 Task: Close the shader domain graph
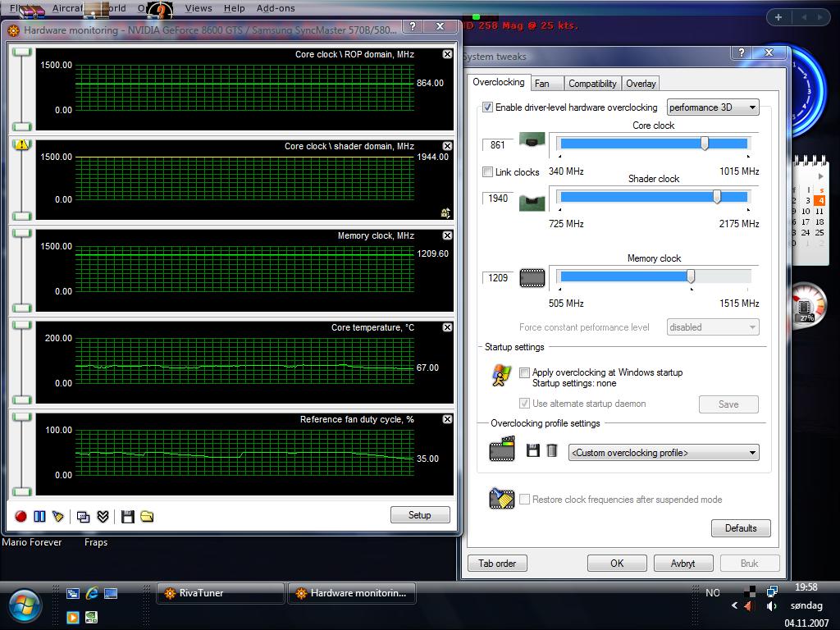[447, 146]
